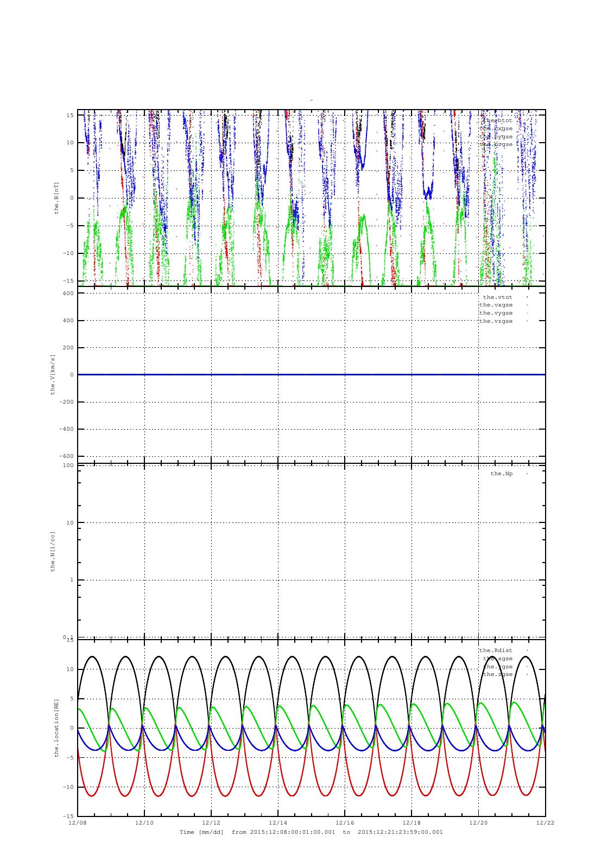Click the 'the.vtot' legend label
This screenshot has width=614, height=868.
coord(497,297)
